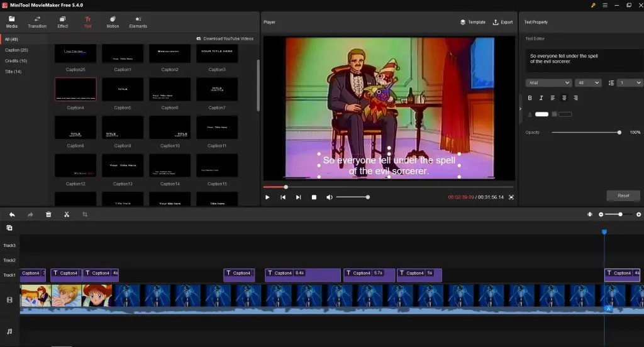
Task: Delete the selected clip with the trash icon
Action: pos(48,214)
